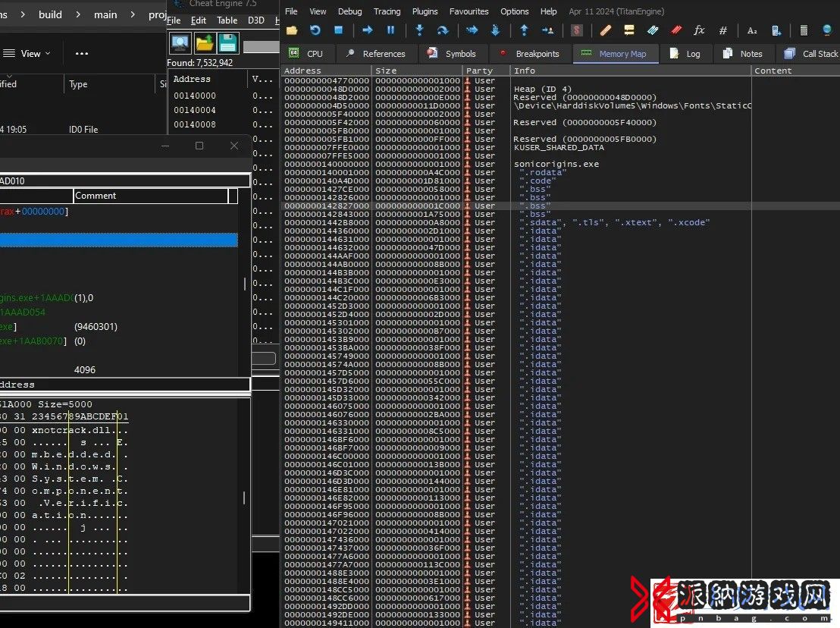Open the String references Az icon
Image resolution: width=840 pixels, height=628 pixels.
752,30
